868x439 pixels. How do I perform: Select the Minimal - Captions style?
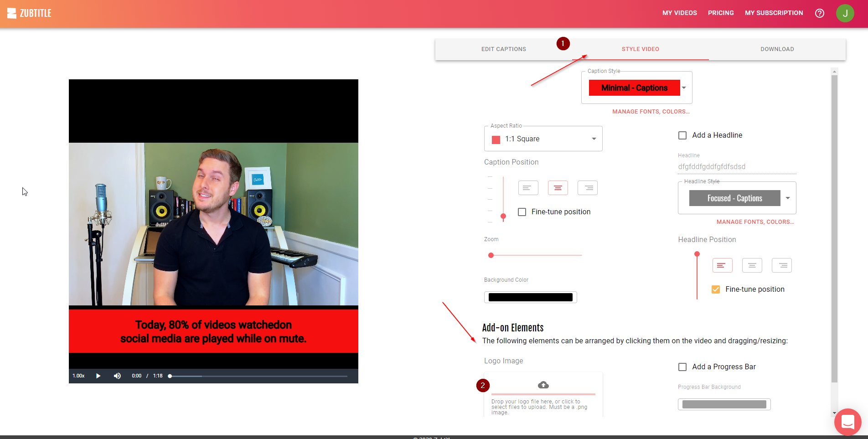[x=634, y=88]
